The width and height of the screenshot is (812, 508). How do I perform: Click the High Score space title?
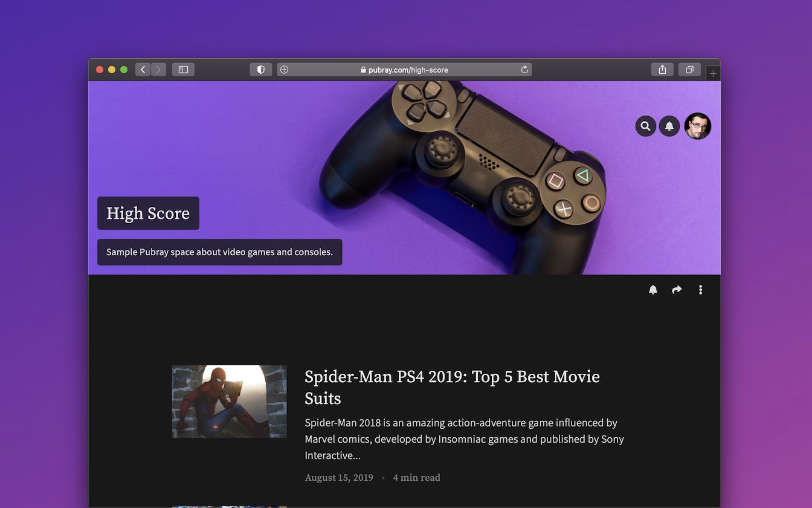coord(148,213)
